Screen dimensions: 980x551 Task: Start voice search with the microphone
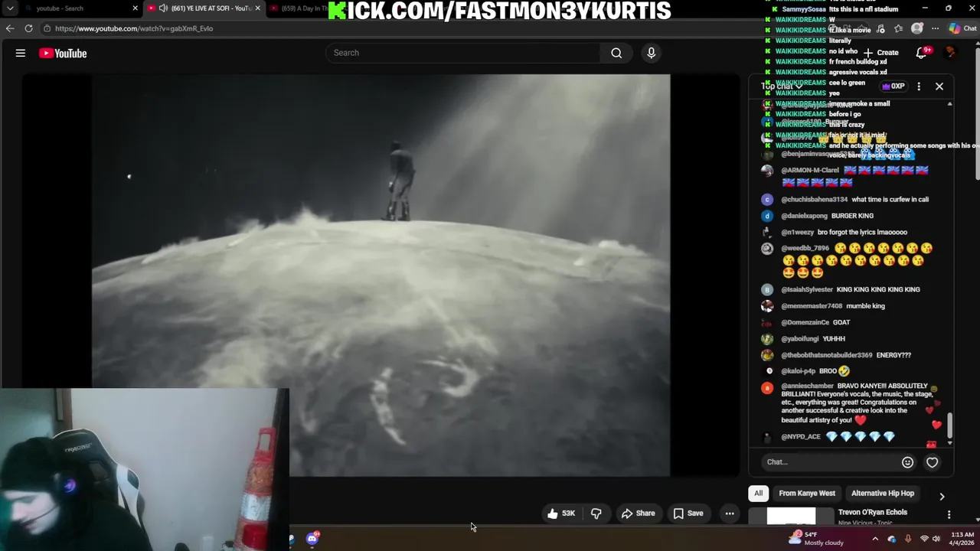pos(652,53)
